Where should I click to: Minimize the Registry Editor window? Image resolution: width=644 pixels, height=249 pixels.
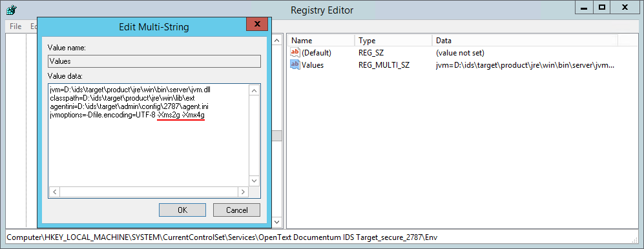point(585,7)
